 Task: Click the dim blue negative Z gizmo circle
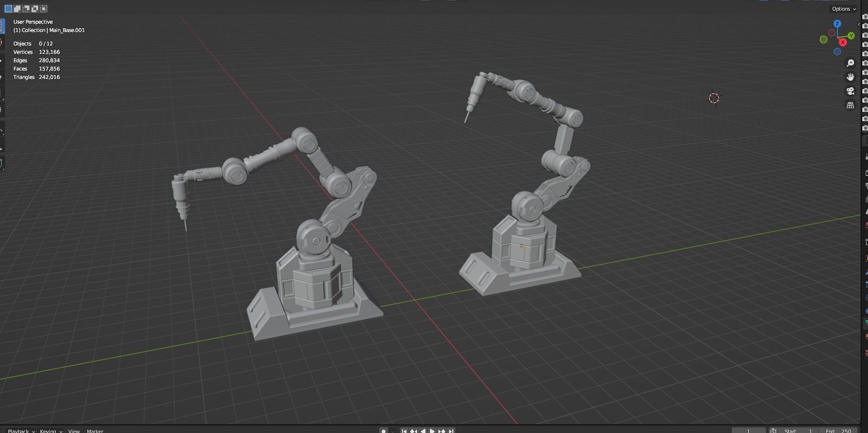tap(837, 52)
